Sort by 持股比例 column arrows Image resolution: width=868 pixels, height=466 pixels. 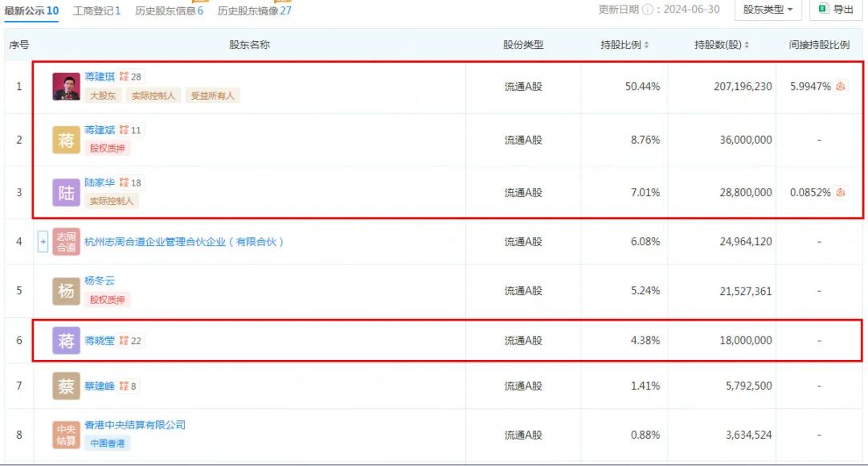pyautogui.click(x=647, y=45)
